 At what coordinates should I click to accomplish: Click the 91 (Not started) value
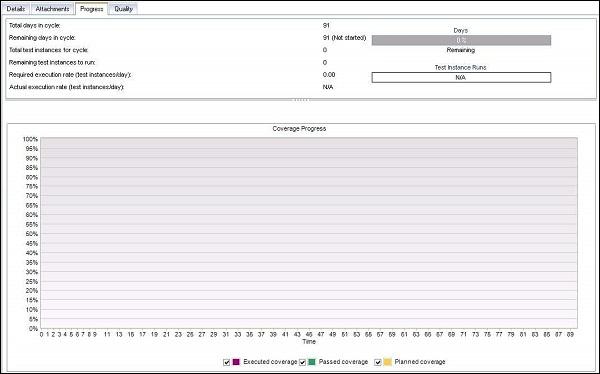click(x=344, y=38)
